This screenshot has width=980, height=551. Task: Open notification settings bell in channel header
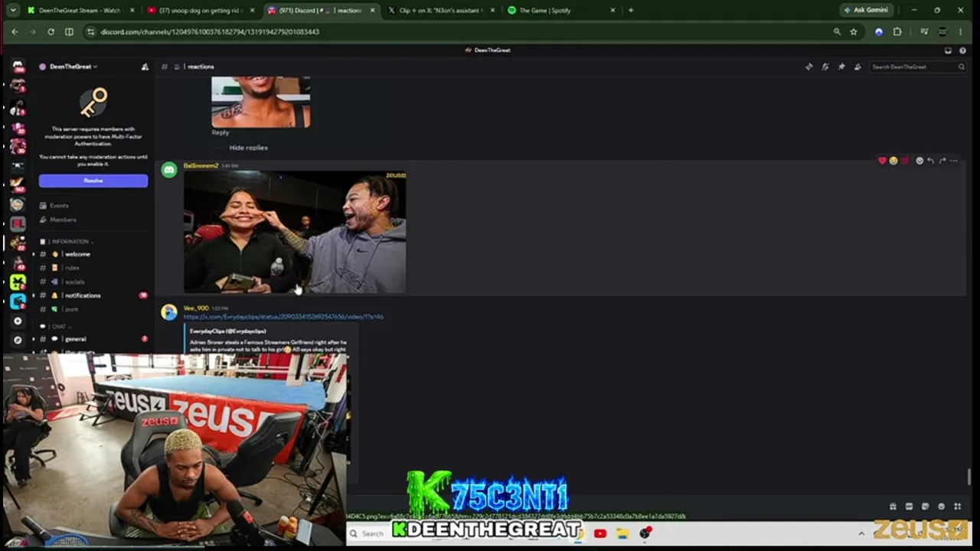click(825, 67)
